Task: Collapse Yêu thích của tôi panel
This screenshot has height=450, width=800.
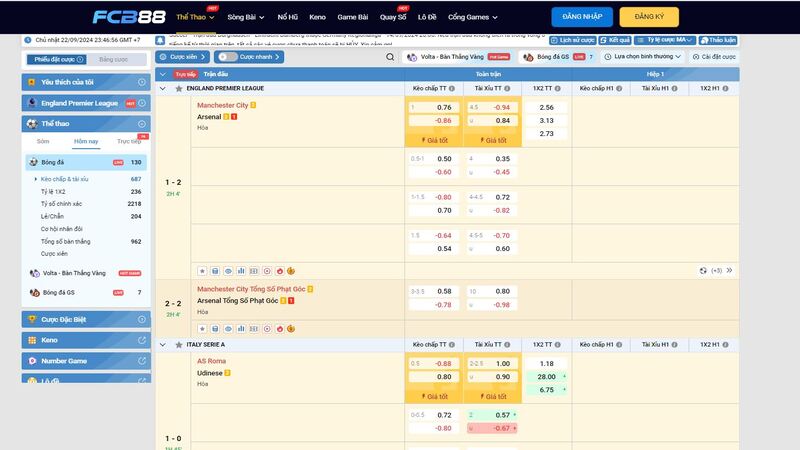Action: 142,82
